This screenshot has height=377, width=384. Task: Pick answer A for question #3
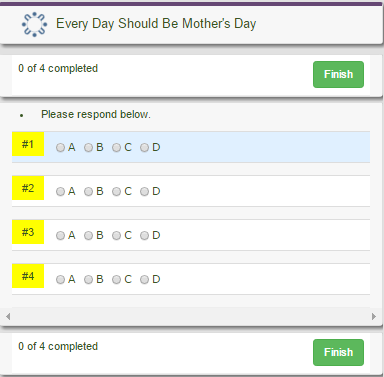pyautogui.click(x=60, y=236)
